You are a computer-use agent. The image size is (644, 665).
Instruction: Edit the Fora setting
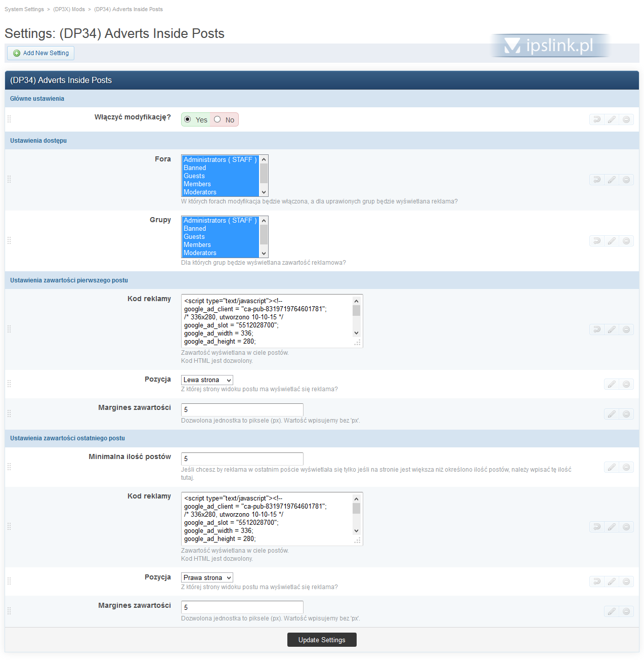tap(612, 180)
